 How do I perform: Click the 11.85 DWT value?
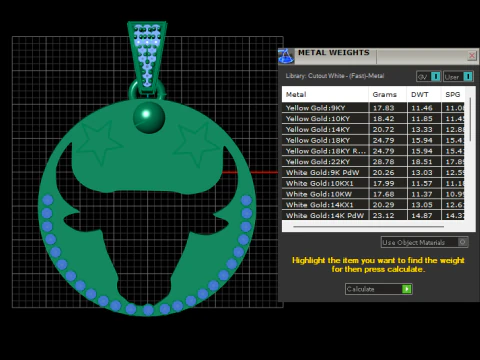422,119
